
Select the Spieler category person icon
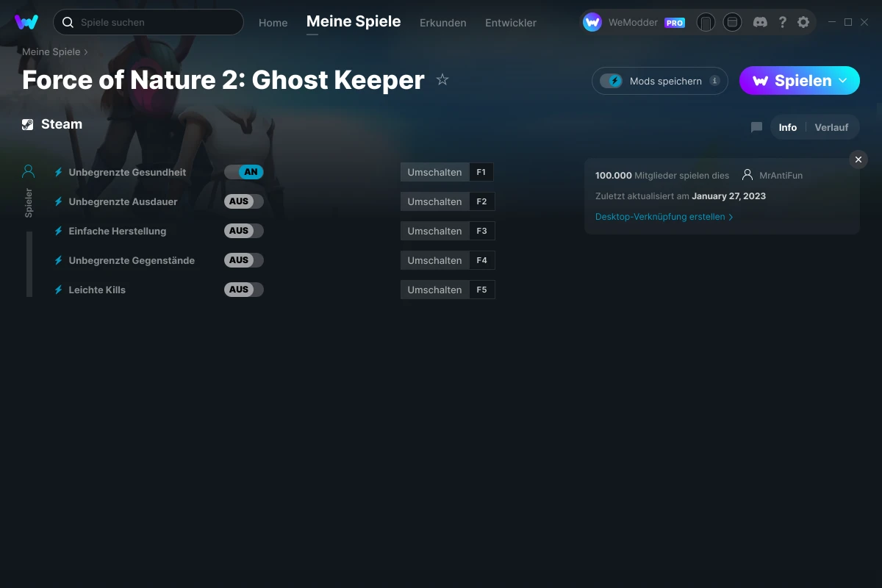pyautogui.click(x=29, y=171)
